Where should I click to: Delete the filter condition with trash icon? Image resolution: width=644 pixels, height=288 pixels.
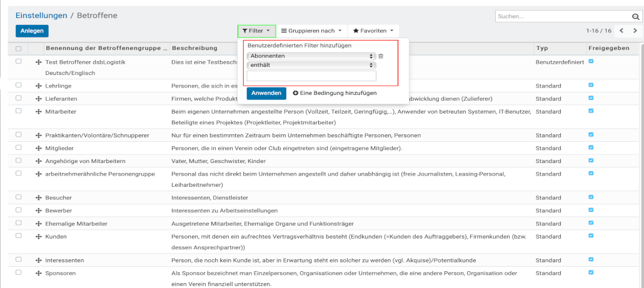coord(381,56)
